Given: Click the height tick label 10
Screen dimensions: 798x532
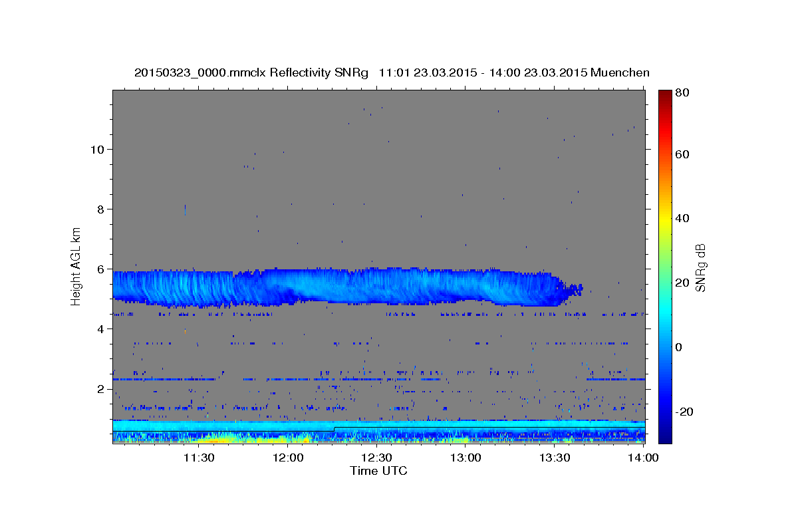Looking at the screenshot, I should tap(97, 149).
